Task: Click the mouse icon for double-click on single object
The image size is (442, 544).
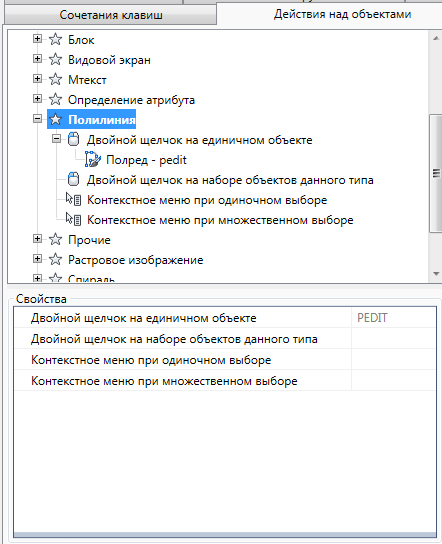Action: tap(73, 139)
